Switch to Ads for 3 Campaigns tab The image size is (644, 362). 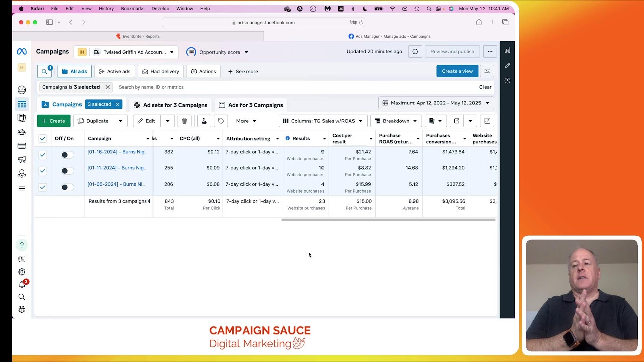[x=251, y=105]
